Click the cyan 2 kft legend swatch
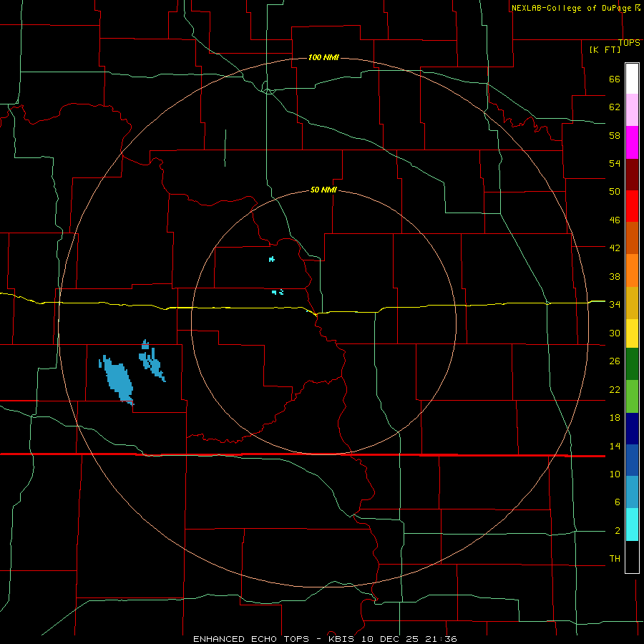 point(632,525)
